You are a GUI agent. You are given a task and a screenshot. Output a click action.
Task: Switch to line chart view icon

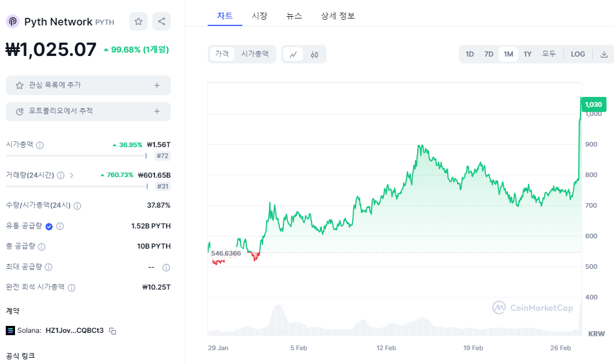pyautogui.click(x=293, y=54)
